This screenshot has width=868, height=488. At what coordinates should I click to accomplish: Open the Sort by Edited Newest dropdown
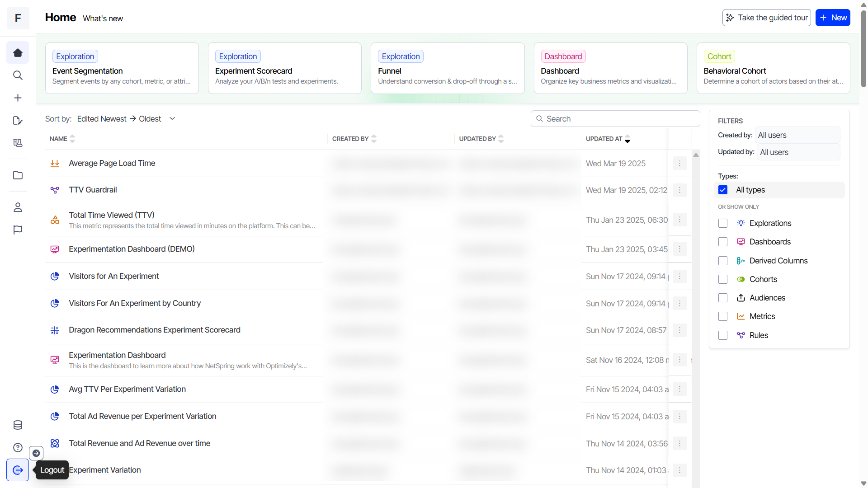click(x=126, y=119)
